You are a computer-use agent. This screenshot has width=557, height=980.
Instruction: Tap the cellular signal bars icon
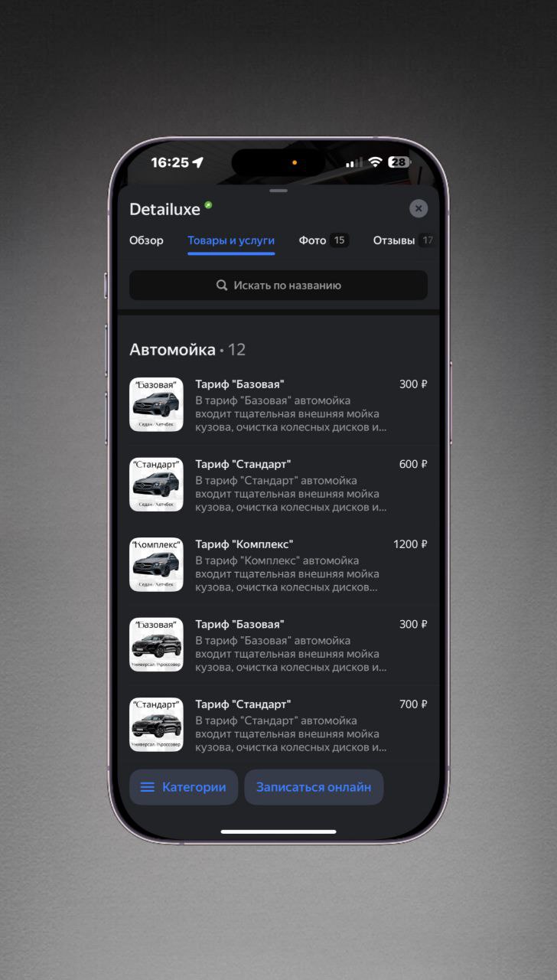click(x=353, y=162)
